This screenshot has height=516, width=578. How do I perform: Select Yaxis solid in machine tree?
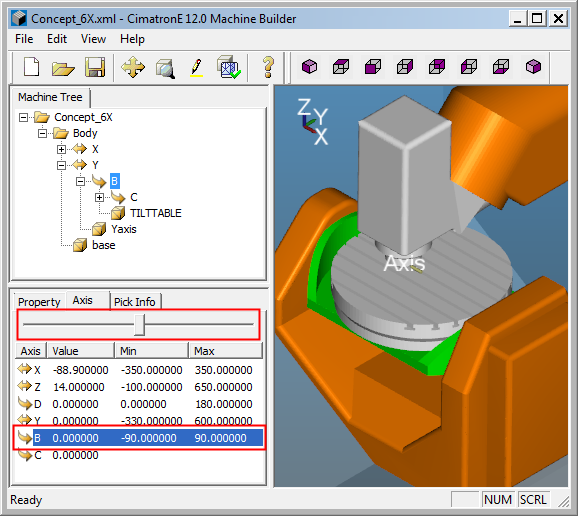(x=124, y=229)
